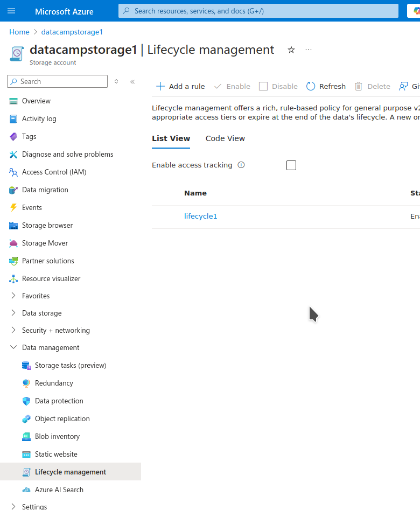
Task: Click the Resource visualizer icon
Action: 13,279
